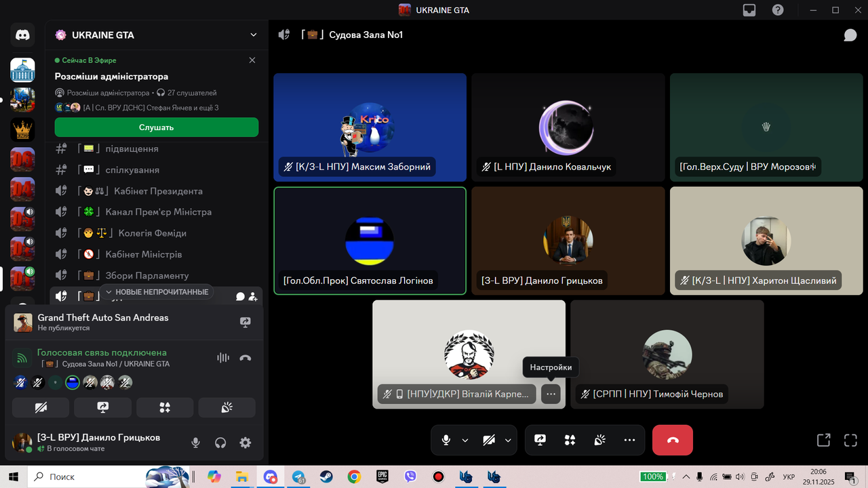Open Epic Games Launcher from the taskbar
This screenshot has width=868, height=488.
[x=382, y=476]
